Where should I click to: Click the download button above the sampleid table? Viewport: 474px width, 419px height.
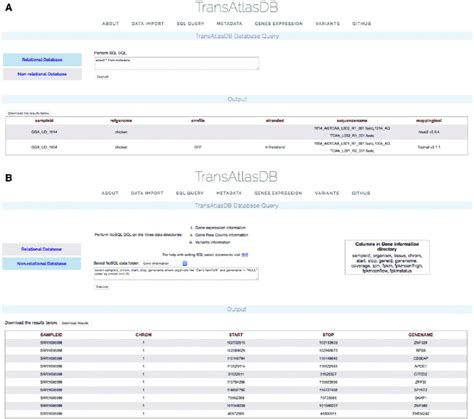[x=28, y=113]
